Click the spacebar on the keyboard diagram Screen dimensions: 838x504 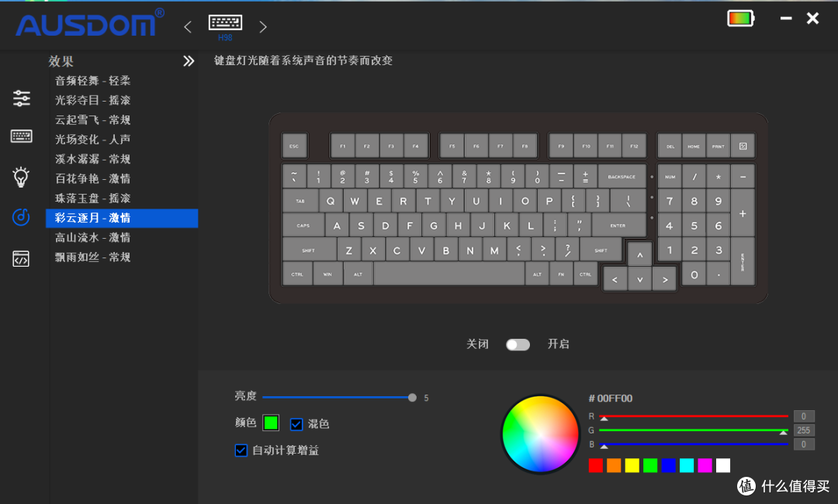[x=449, y=274]
